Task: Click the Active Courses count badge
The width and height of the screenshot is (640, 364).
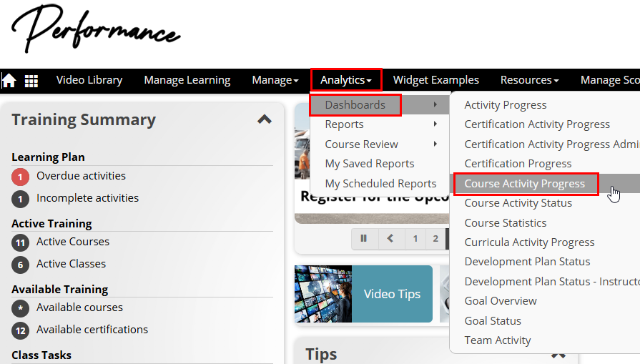Action: point(21,242)
